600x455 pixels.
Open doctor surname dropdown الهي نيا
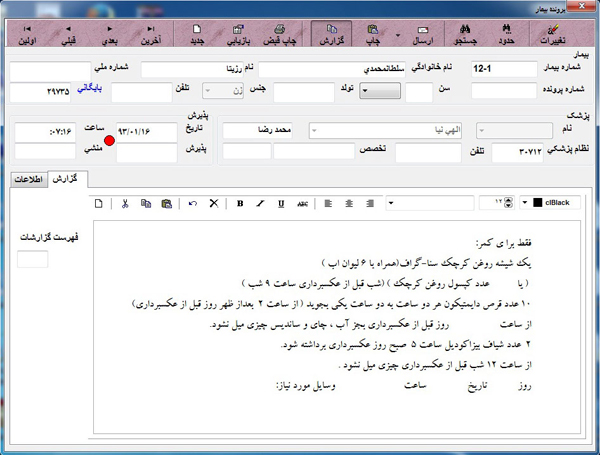click(x=386, y=130)
